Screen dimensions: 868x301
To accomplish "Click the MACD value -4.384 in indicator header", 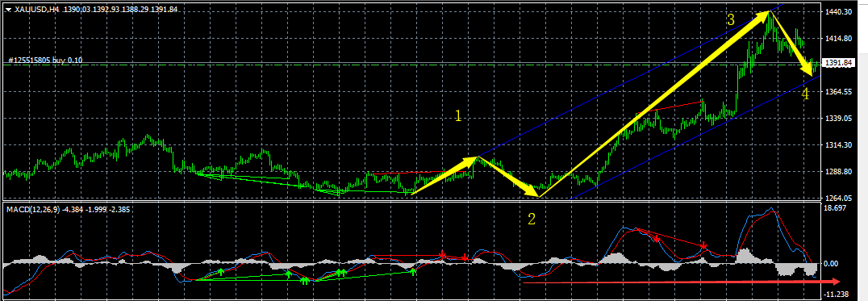I will pos(73,209).
